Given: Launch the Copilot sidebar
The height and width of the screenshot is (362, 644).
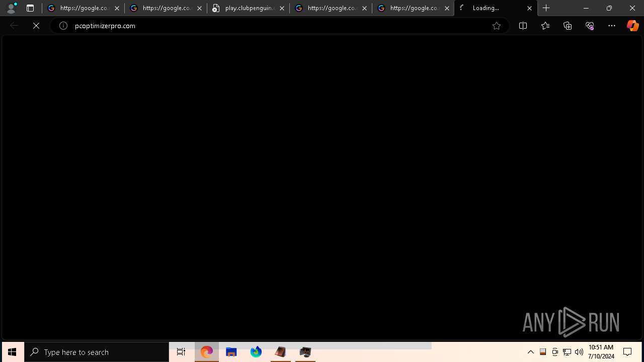Looking at the screenshot, I should [633, 26].
